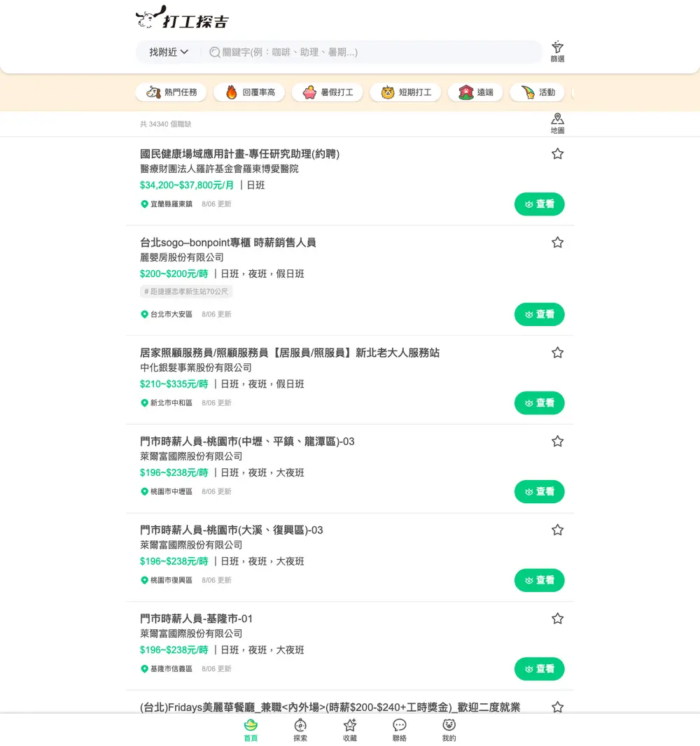View the 中化銀髮事業 job with 查看
Screen dimensions: 700x746
pos(539,403)
